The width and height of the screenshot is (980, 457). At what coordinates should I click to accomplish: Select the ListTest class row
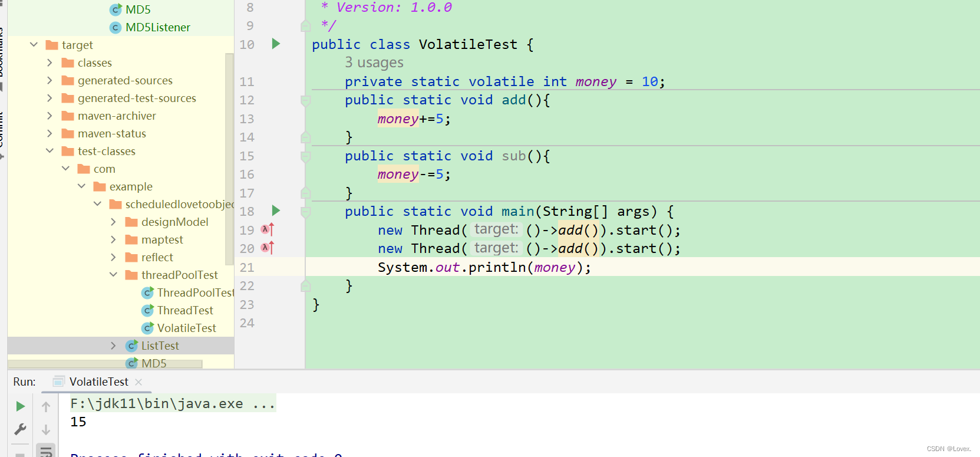[x=121, y=346]
